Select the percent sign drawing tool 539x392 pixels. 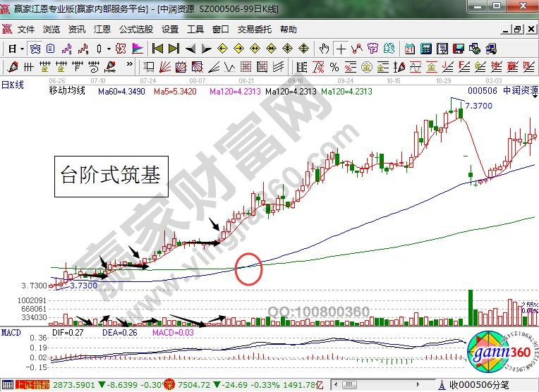click(x=334, y=67)
